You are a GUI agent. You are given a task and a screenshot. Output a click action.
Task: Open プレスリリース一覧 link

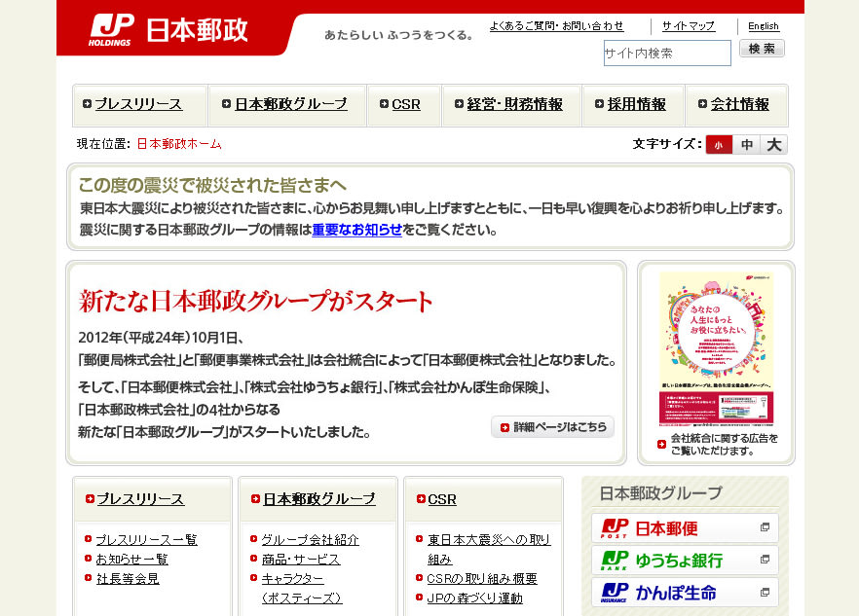coord(146,540)
